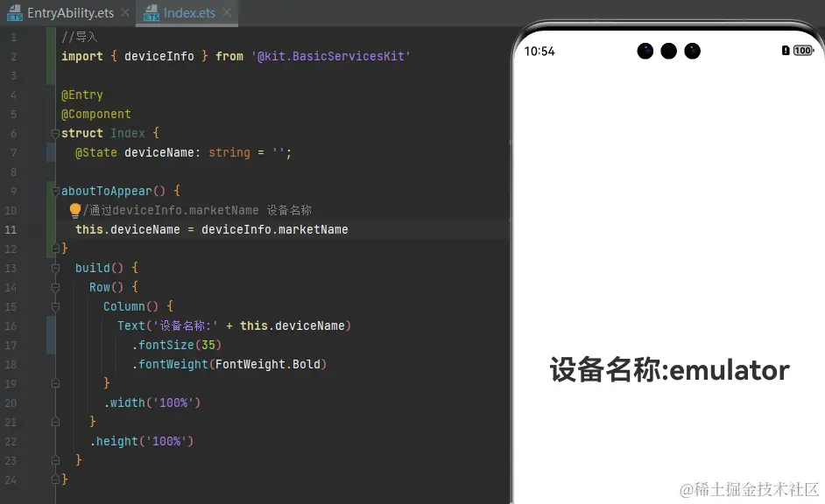Click the SIM status icon in emulator
This screenshot has width=825, height=504.
point(786,51)
